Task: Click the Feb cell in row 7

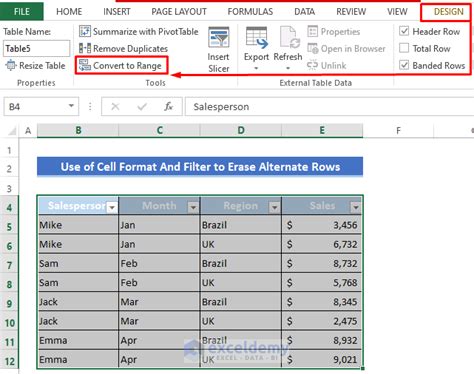Action: [x=159, y=263]
